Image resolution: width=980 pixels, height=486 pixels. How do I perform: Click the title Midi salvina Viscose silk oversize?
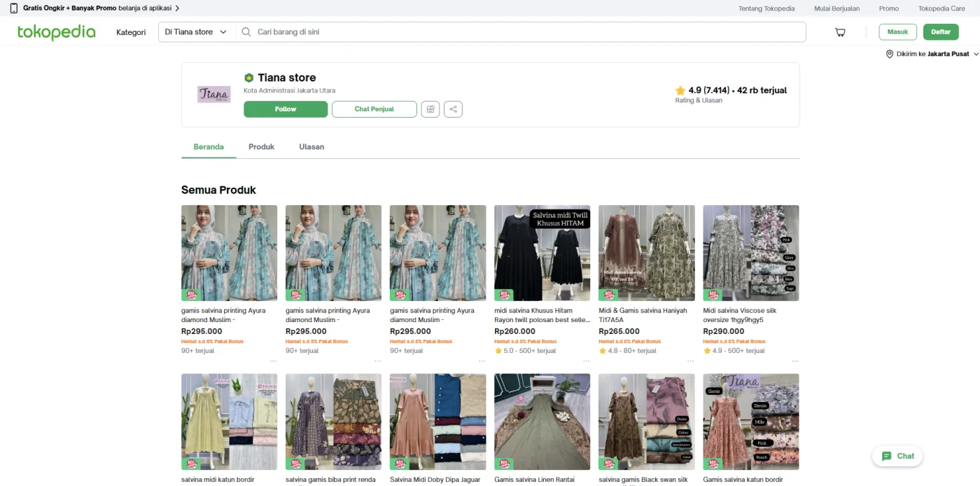[740, 315]
